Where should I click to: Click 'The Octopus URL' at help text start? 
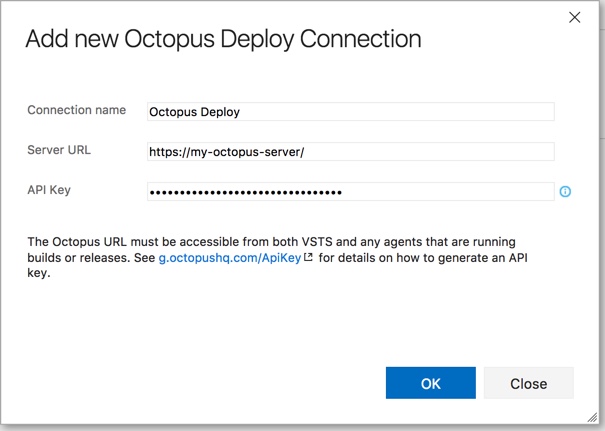(77, 242)
